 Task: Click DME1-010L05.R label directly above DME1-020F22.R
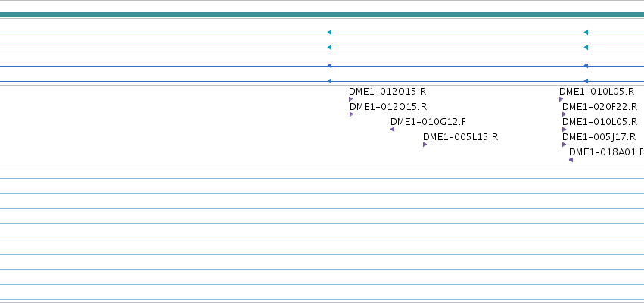(596, 91)
